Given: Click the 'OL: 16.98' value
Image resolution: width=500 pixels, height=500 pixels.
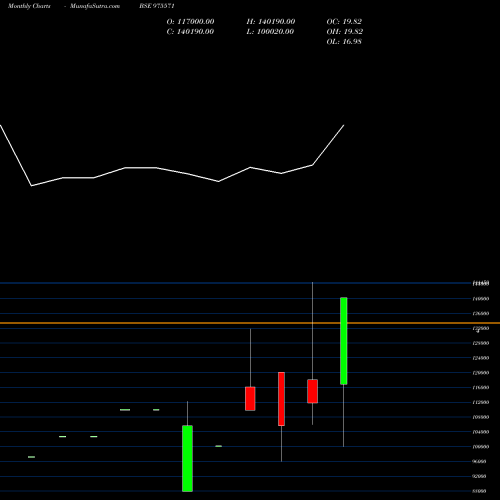Looking at the screenshot, I should (x=344, y=42).
